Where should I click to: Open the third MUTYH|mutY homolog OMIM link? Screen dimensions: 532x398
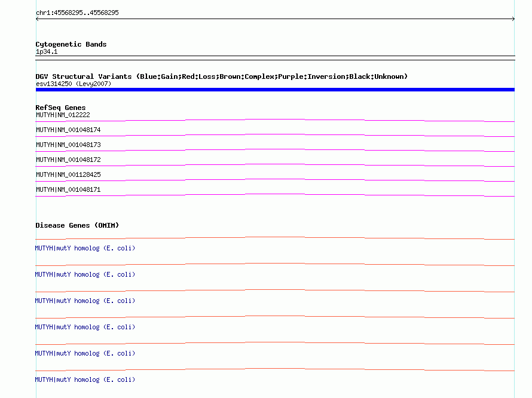coord(85,301)
